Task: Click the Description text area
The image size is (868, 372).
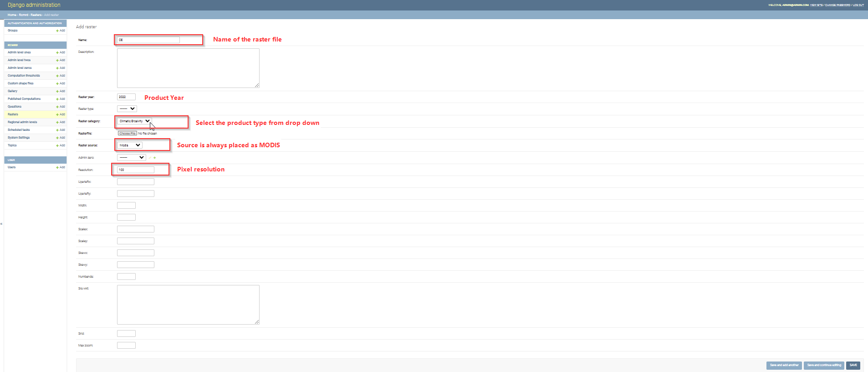Action: click(188, 68)
